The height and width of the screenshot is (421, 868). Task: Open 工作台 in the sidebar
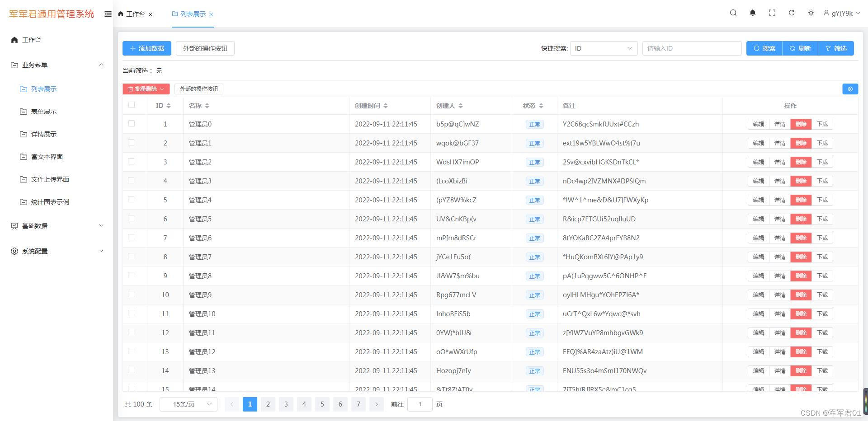(x=57, y=40)
